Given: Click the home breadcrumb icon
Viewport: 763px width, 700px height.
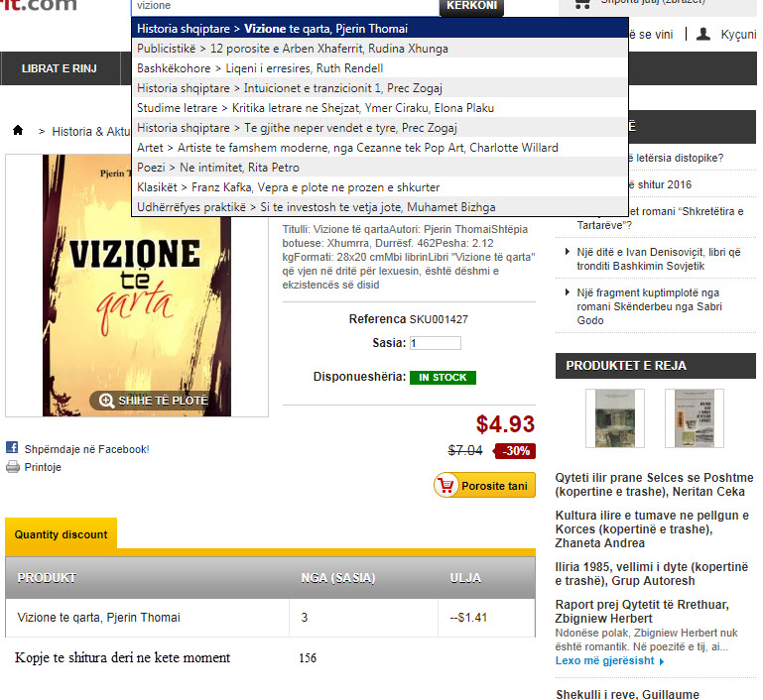Looking at the screenshot, I should point(18,130).
